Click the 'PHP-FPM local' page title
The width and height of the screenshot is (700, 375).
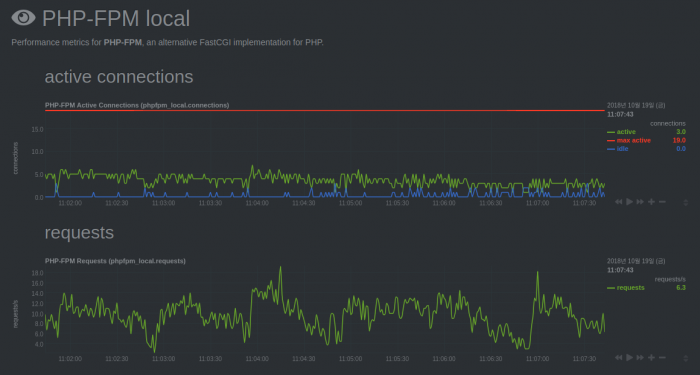click(x=116, y=18)
